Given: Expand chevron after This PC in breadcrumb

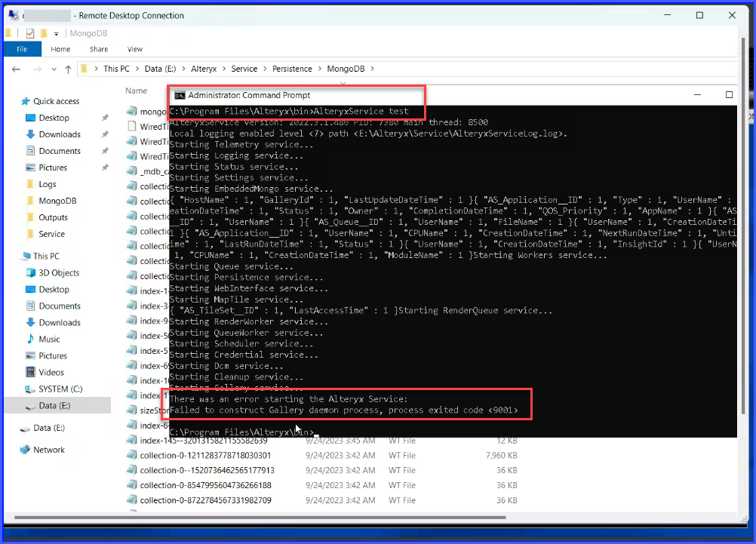Looking at the screenshot, I should [137, 69].
